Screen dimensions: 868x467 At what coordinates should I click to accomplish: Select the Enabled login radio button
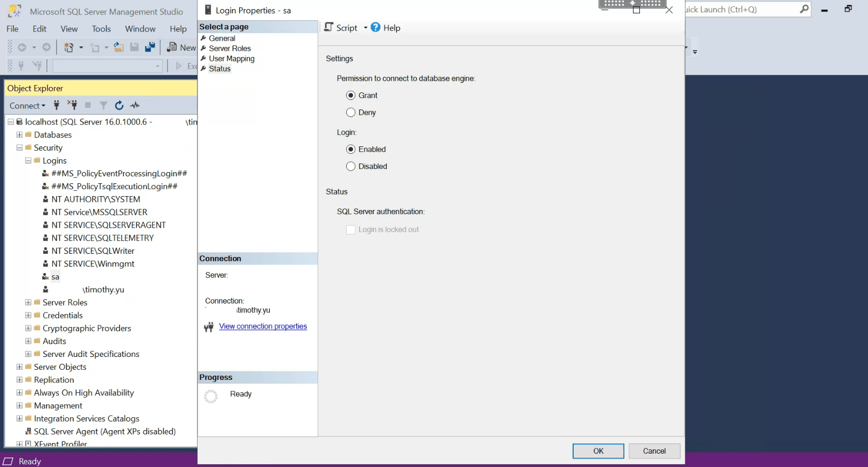pos(350,149)
